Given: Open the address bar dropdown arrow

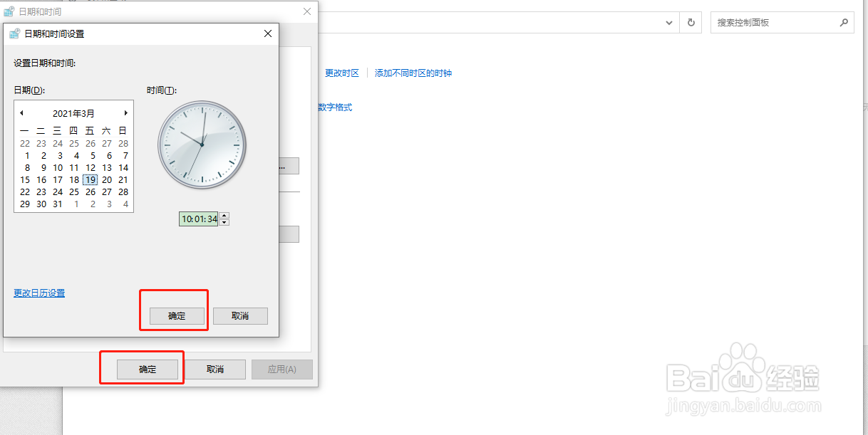Looking at the screenshot, I should pyautogui.click(x=668, y=22).
